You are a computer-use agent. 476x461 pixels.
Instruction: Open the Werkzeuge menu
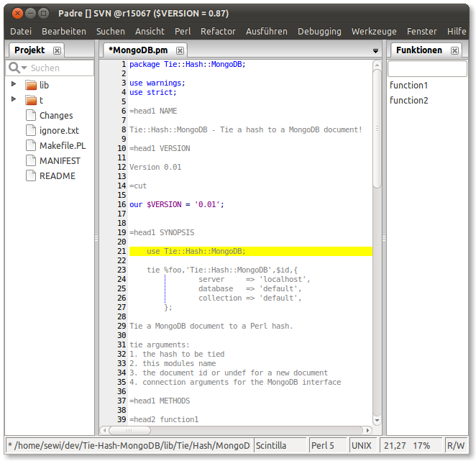[374, 31]
